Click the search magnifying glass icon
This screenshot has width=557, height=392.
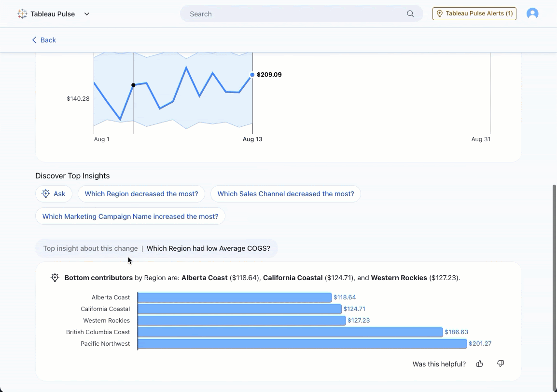410,14
